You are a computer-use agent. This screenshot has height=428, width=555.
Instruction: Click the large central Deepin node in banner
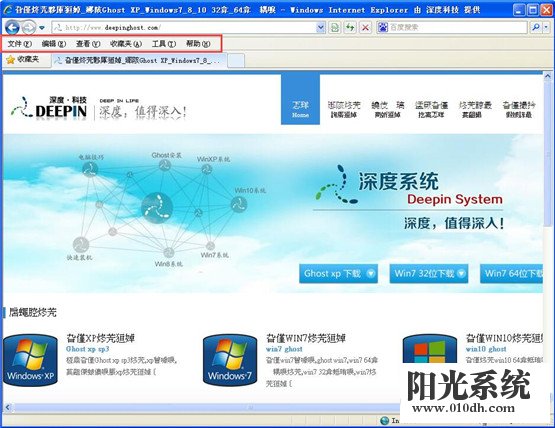coord(157,208)
